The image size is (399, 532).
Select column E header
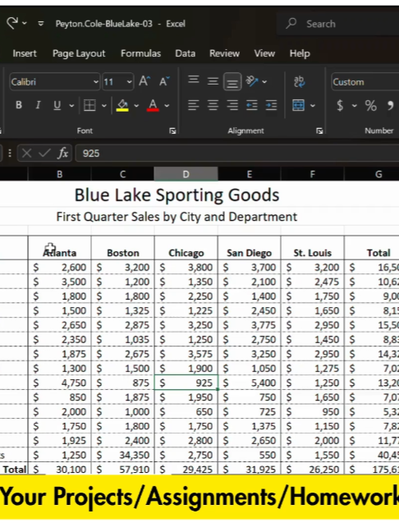tap(249, 174)
